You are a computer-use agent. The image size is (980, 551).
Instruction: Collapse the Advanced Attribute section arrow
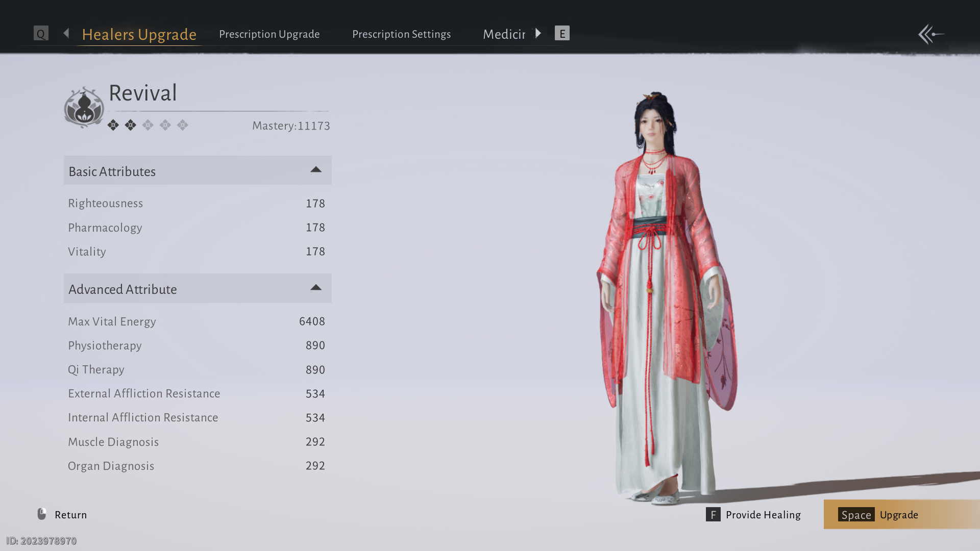(316, 288)
